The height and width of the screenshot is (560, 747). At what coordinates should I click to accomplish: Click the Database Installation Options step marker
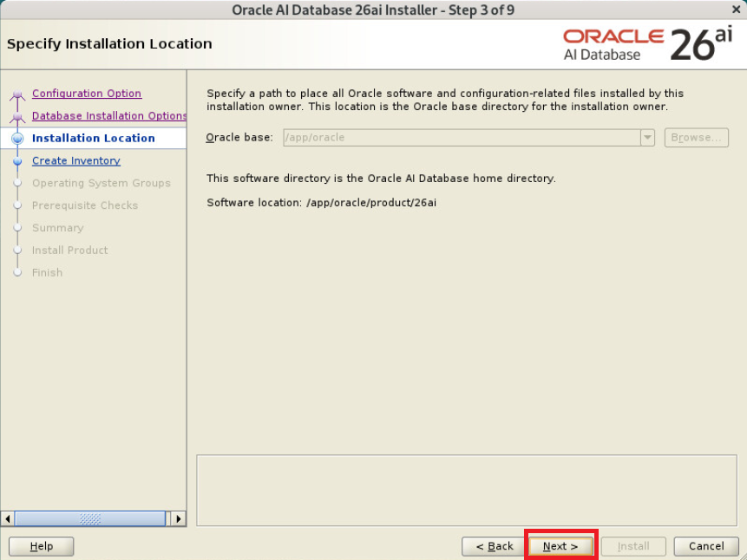point(17,117)
